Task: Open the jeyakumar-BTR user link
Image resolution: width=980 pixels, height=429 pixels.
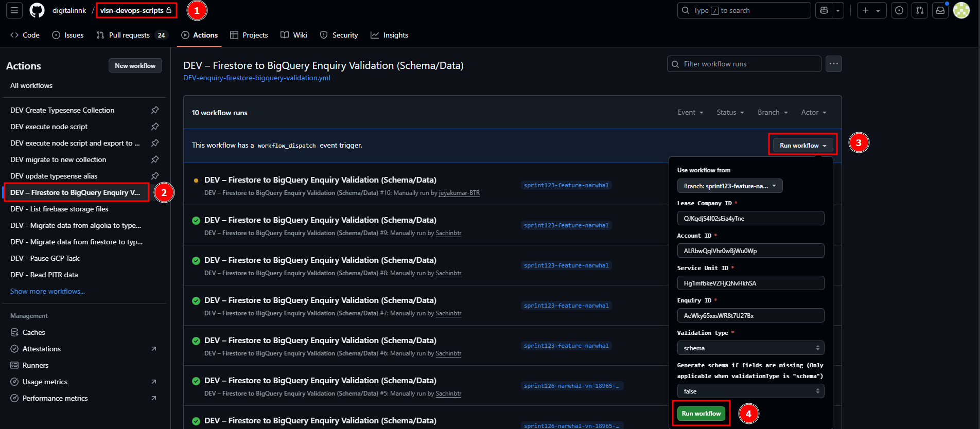Action: 459,193
